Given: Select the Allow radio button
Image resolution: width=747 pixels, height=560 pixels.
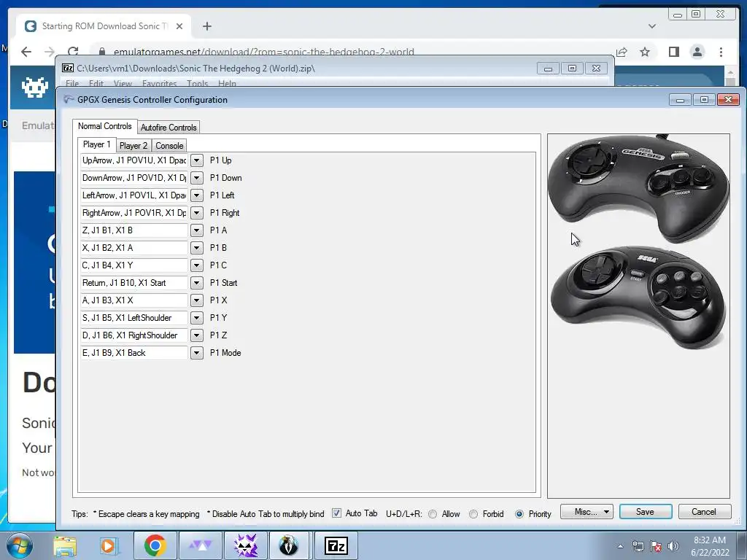Looking at the screenshot, I should [433, 514].
